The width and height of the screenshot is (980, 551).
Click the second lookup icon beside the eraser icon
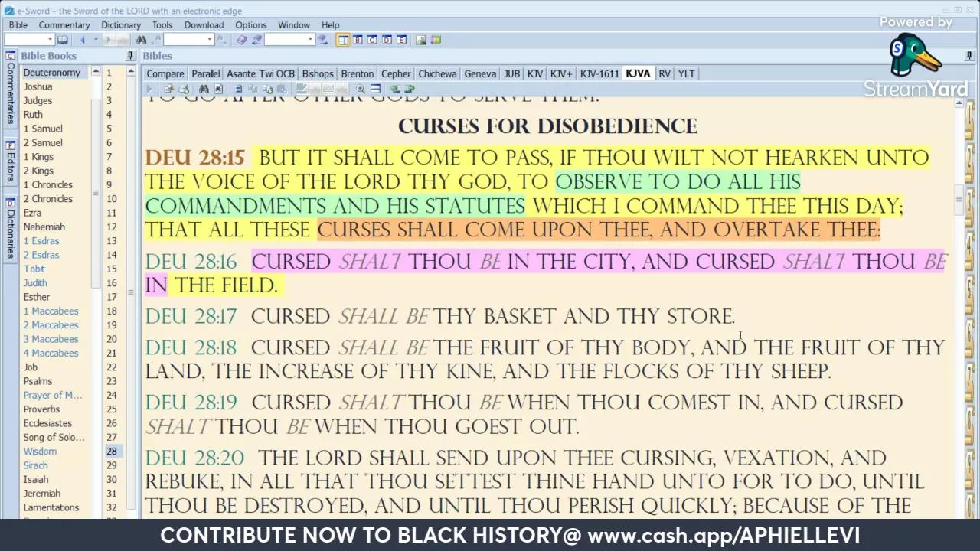pyautogui.click(x=256, y=40)
